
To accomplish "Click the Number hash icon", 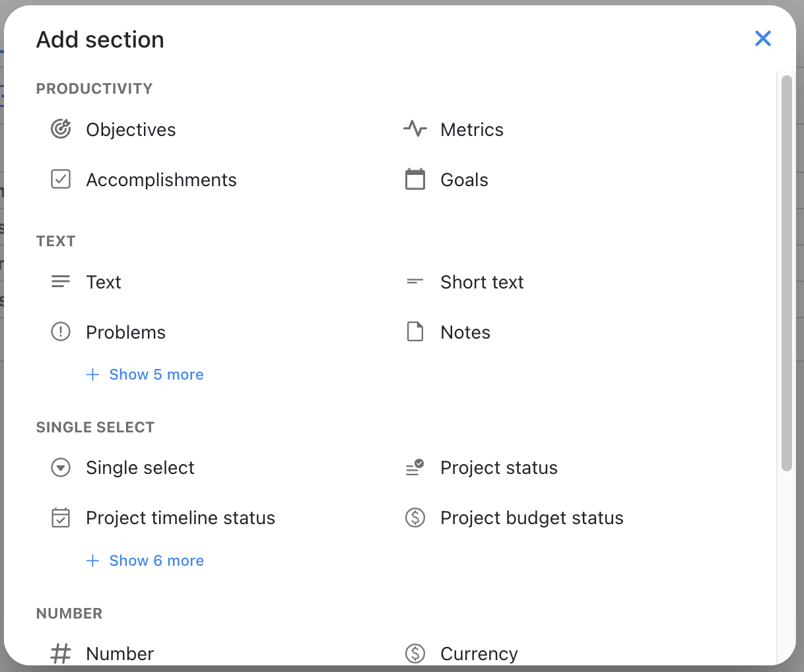I will [x=61, y=654].
